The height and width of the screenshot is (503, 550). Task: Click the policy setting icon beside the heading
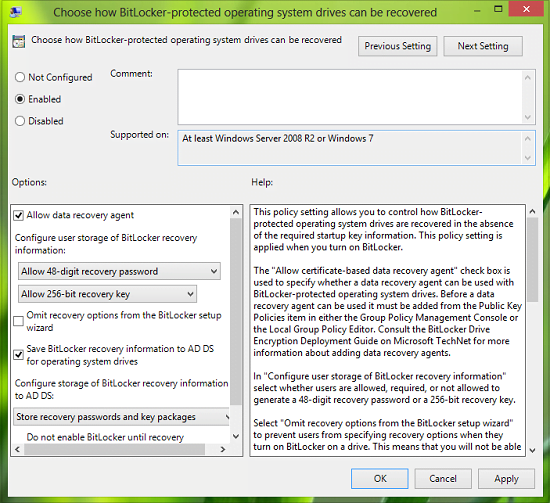pyautogui.click(x=19, y=41)
